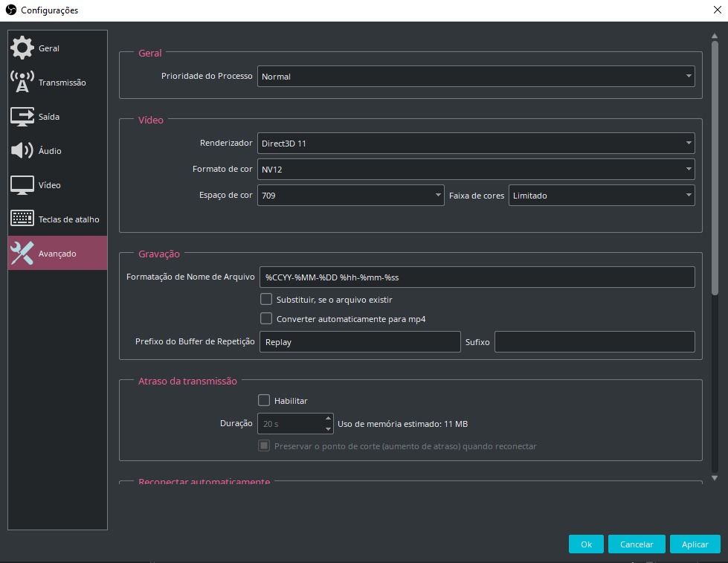Click the Áudio speaker icon

click(22, 151)
